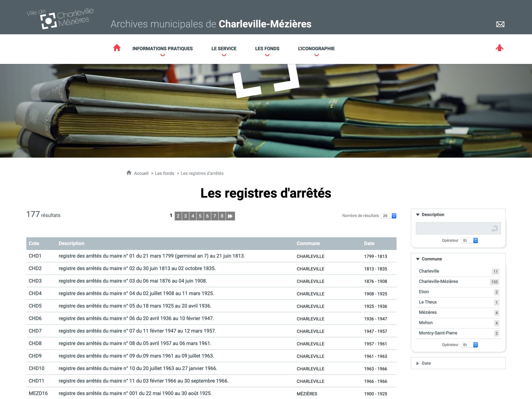532x399 pixels.
Task: Open the Commune Opérateur dropdown
Action: 470,345
